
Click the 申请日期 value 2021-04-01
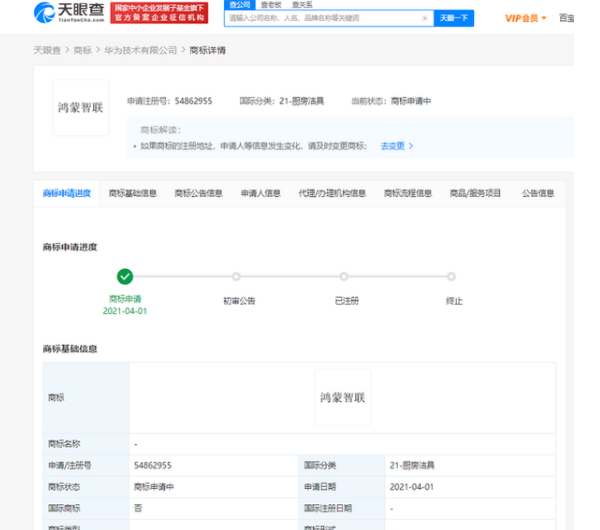(x=412, y=487)
